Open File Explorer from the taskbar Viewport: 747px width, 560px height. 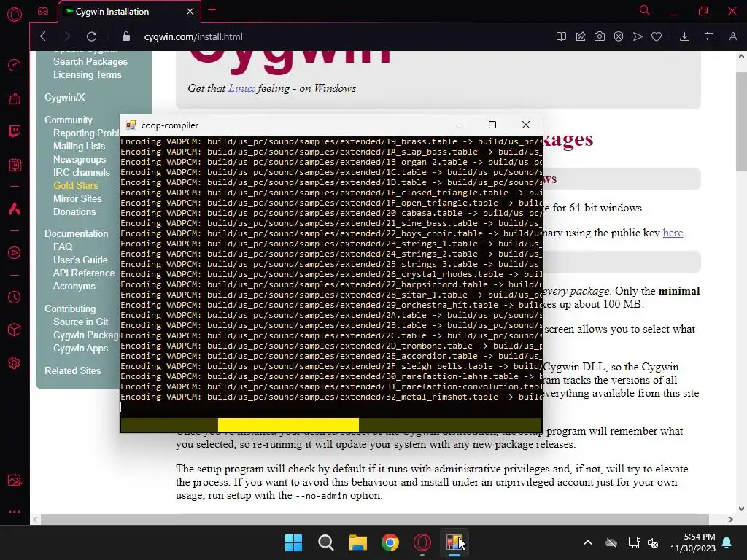point(357,542)
